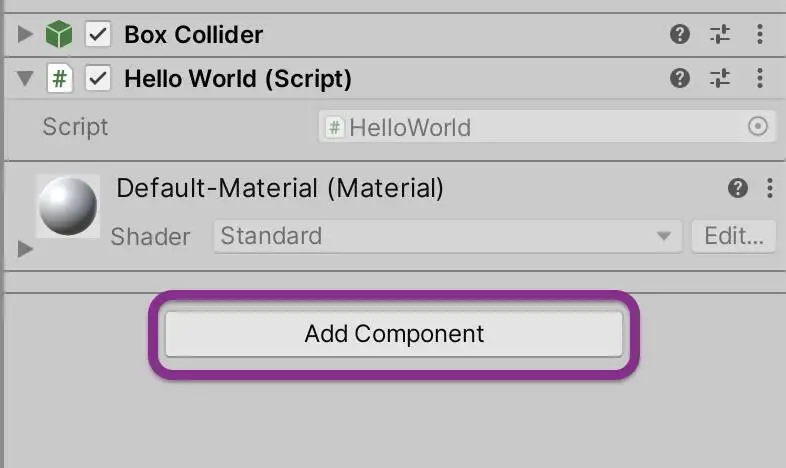The width and height of the screenshot is (786, 468).
Task: Open Hello World preset sliders icon
Action: tap(720, 78)
